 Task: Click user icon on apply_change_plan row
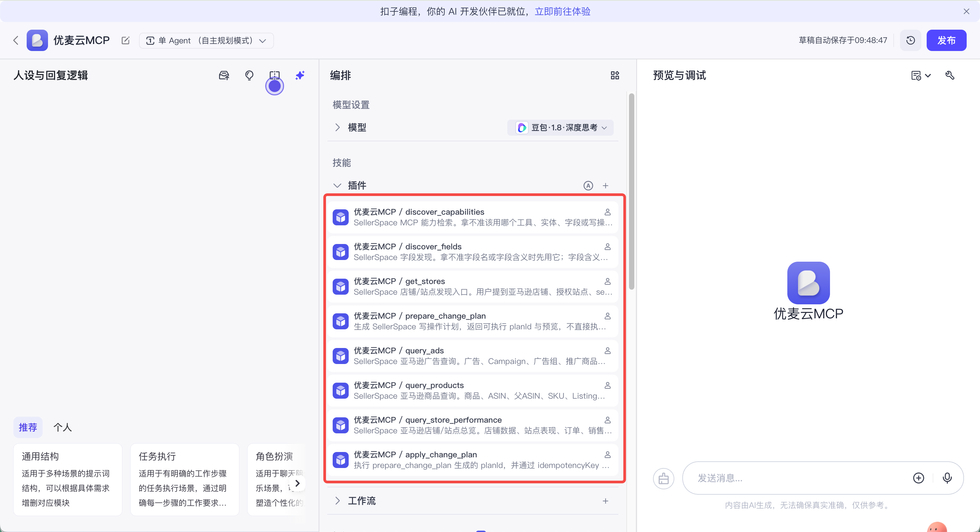(608, 454)
